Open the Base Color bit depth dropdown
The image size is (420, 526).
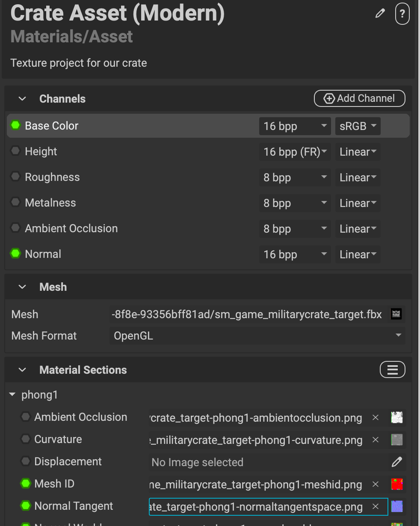click(294, 126)
